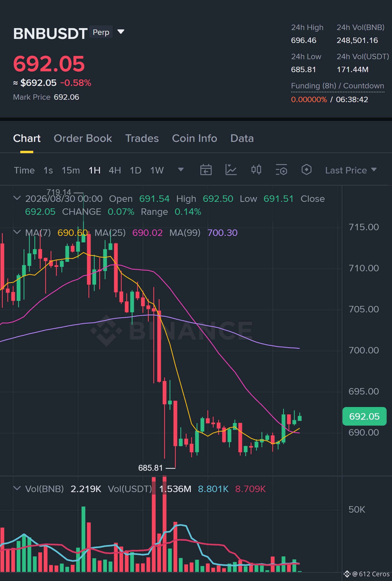Open the calendar go-to-date icon
392x581 pixels.
coord(206,170)
